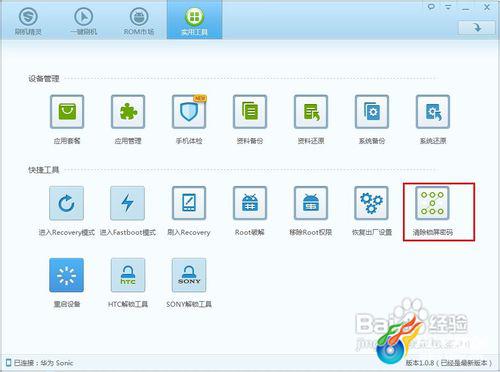Click the curved arrow button at top right
Image resolution: width=500 pixels, height=372 pixels.
pos(477,28)
